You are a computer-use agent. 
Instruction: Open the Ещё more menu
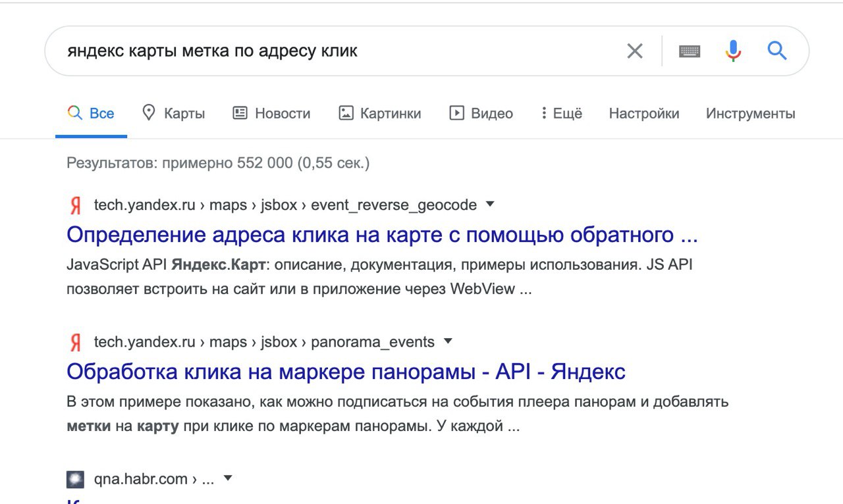(x=562, y=114)
